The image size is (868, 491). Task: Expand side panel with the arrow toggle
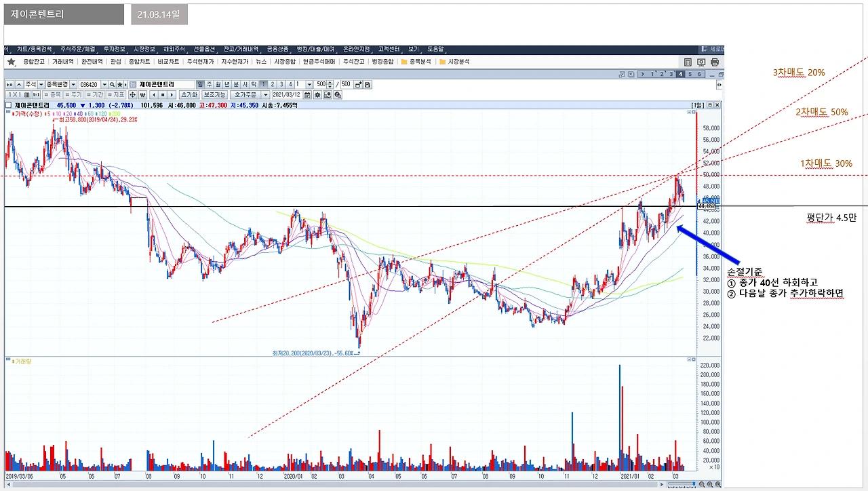click(719, 85)
